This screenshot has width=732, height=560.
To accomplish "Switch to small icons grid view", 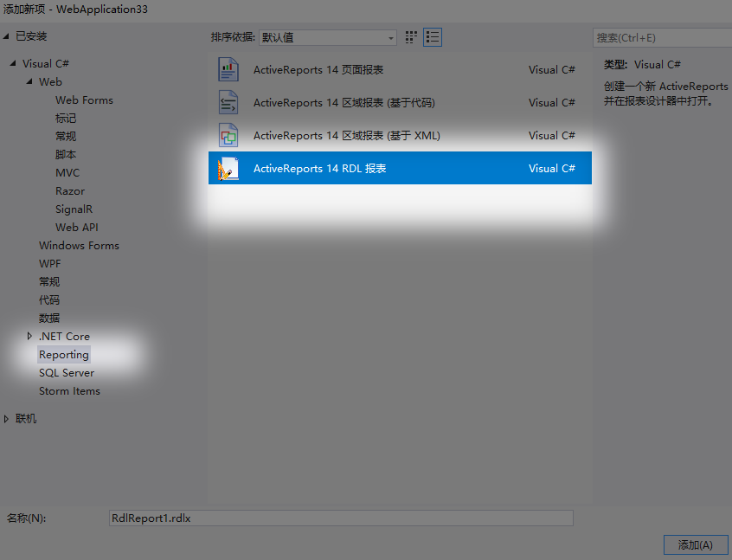I will 411,37.
